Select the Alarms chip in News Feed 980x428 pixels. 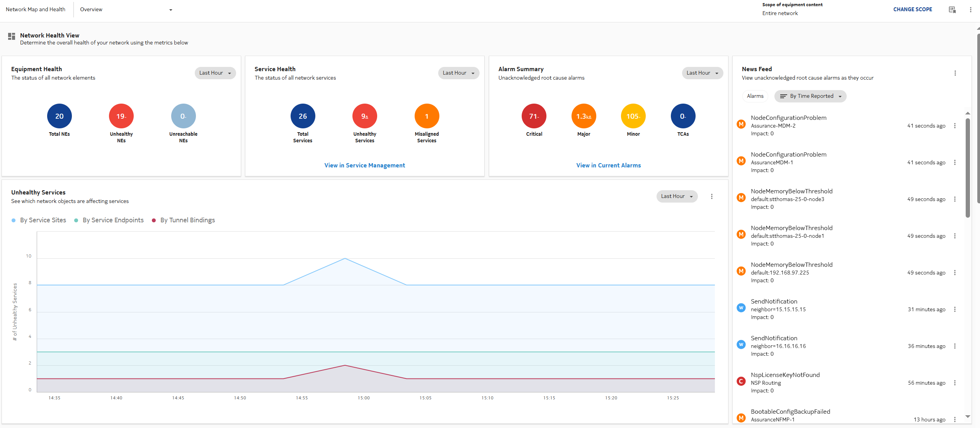[755, 96]
